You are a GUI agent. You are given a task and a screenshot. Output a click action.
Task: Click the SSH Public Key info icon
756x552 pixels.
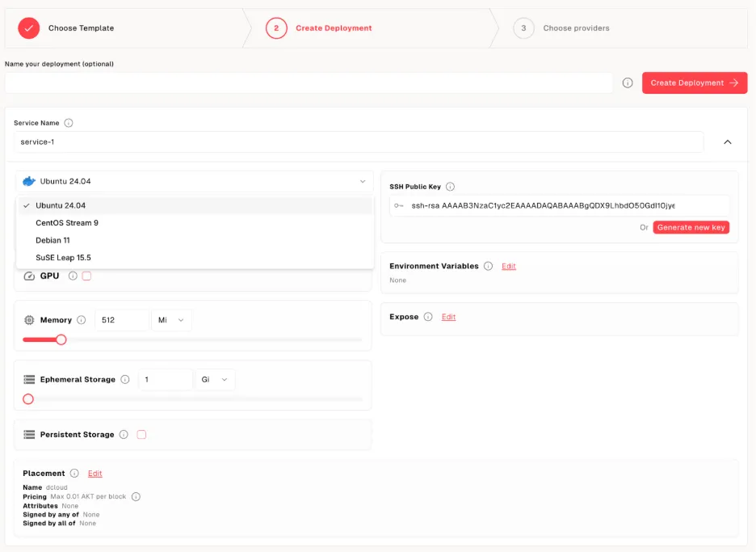[x=450, y=187]
